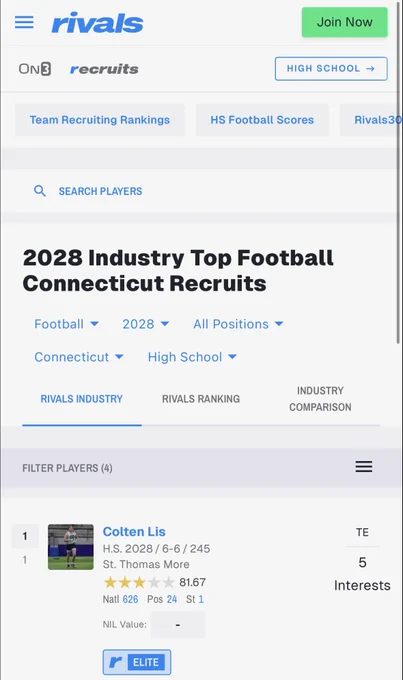This screenshot has height=680, width=403.
Task: Open the Connecticut state dropdown
Action: coord(79,357)
